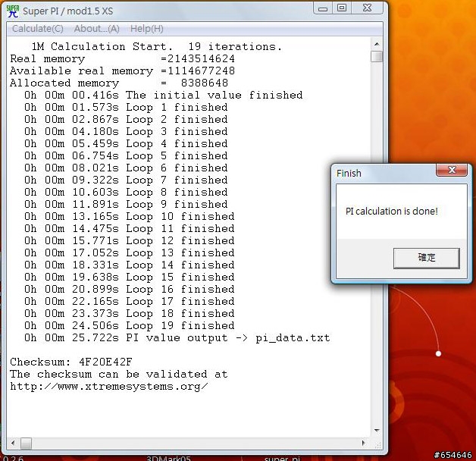
Task: Close the Super PI main window
Action: [367, 8]
